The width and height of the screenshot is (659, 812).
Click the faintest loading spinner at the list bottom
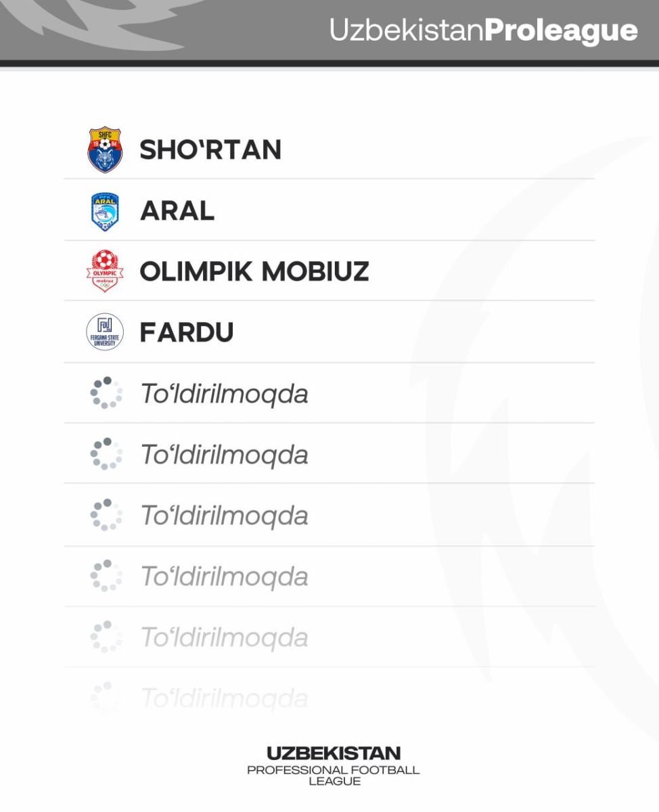[106, 696]
